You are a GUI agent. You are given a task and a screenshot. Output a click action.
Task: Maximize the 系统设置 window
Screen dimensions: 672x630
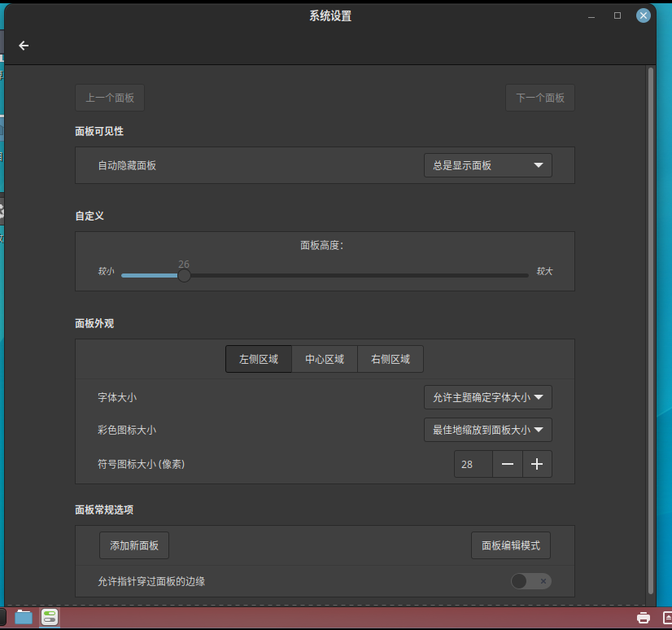point(617,15)
